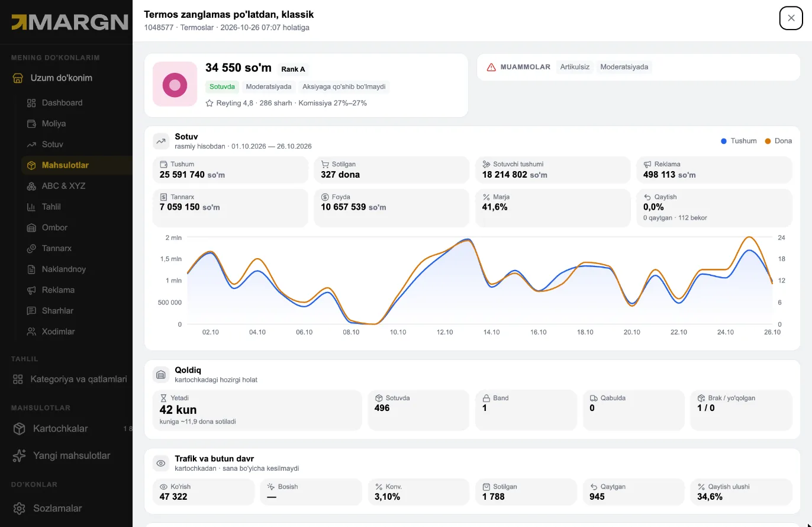Open the Dashboard icon in sidebar

[x=31, y=103]
